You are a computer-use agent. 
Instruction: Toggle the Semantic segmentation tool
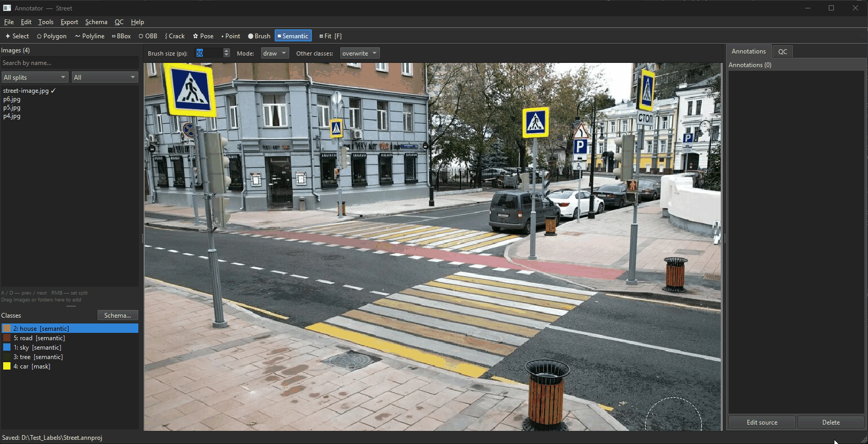coord(293,36)
